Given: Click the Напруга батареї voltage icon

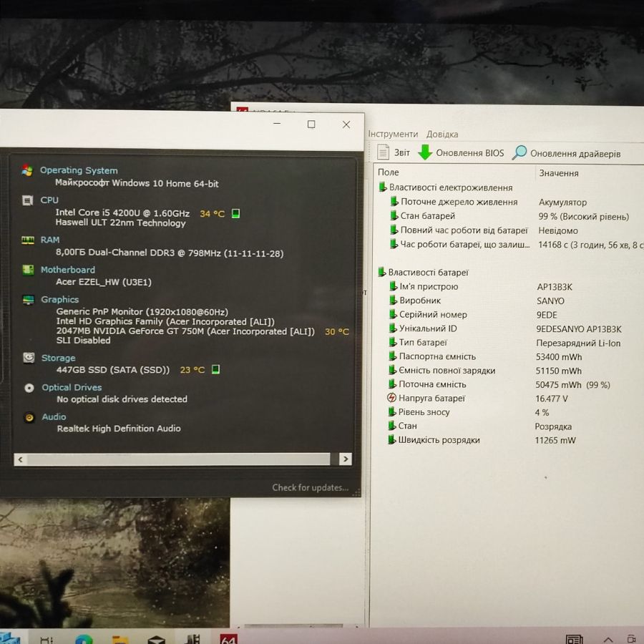Looking at the screenshot, I should pos(391,398).
